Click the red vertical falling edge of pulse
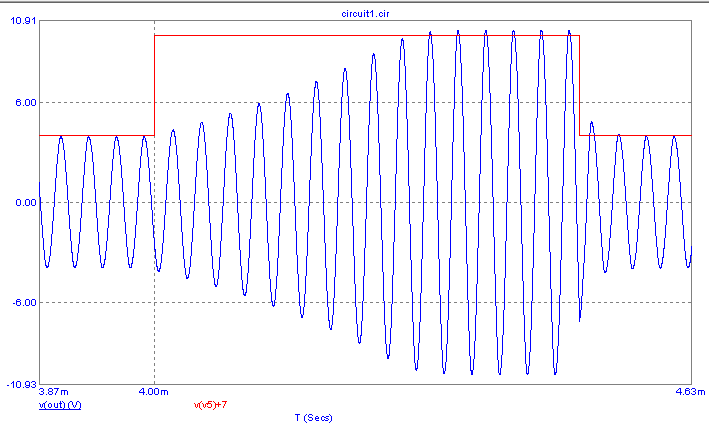Viewport: 709px width, 431px height. coord(579,85)
